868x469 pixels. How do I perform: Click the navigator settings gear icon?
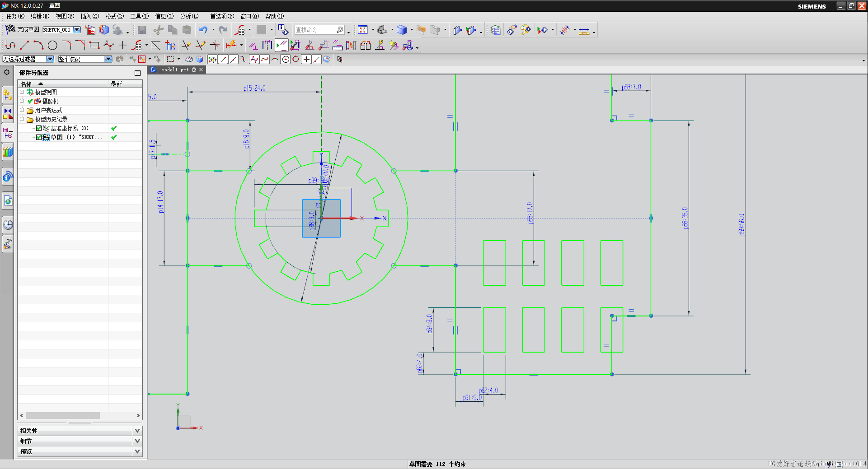[7, 72]
